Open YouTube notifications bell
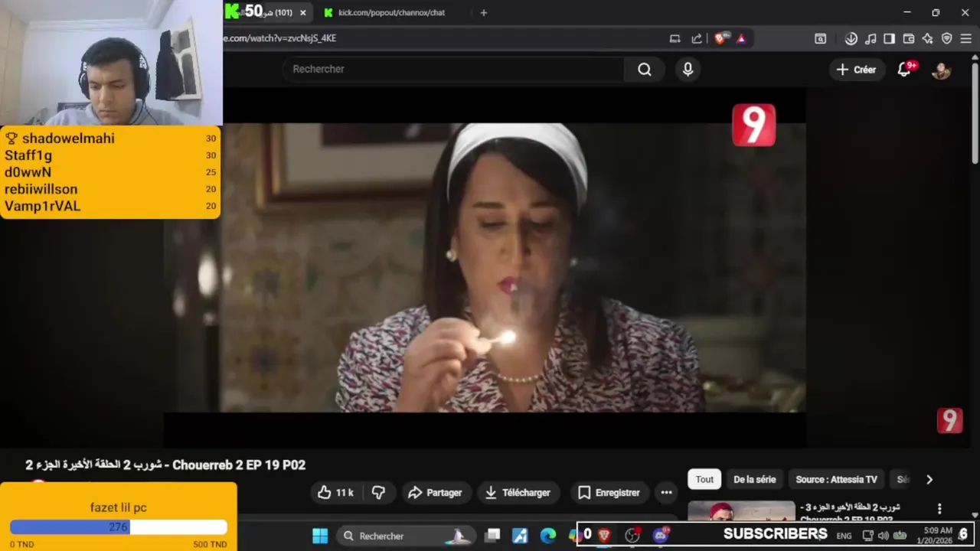 (x=904, y=70)
